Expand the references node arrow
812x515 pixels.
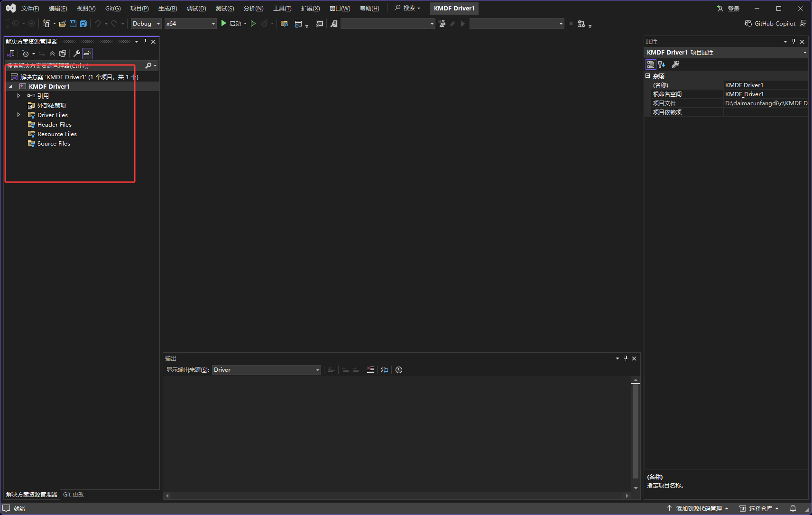18,96
